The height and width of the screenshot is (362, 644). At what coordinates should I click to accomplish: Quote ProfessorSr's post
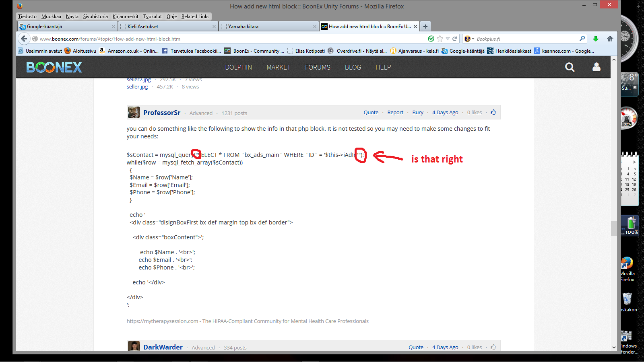pos(371,113)
